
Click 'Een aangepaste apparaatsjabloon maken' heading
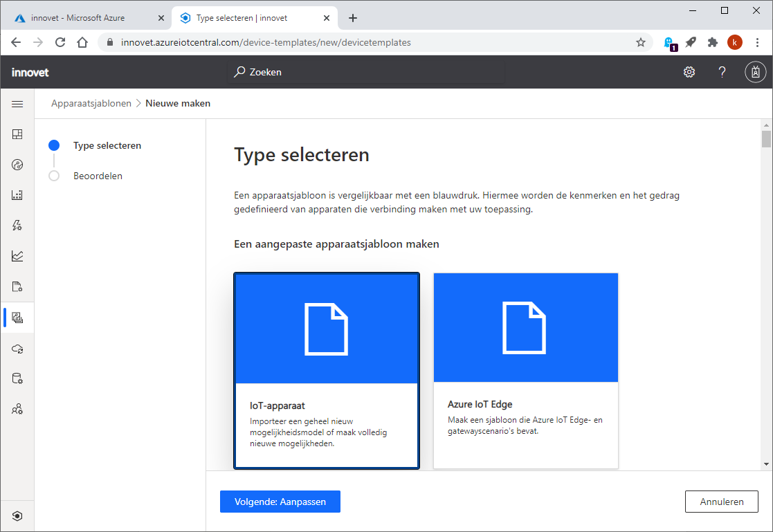tap(337, 244)
